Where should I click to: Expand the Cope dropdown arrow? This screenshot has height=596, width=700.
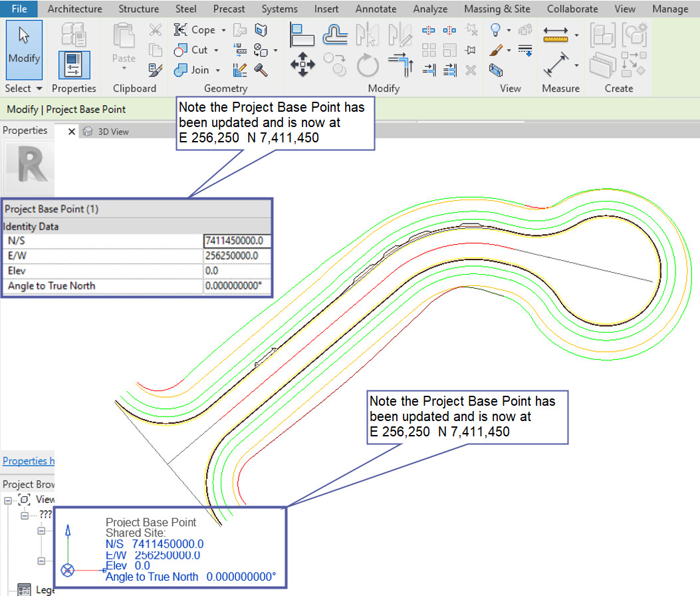[223, 31]
